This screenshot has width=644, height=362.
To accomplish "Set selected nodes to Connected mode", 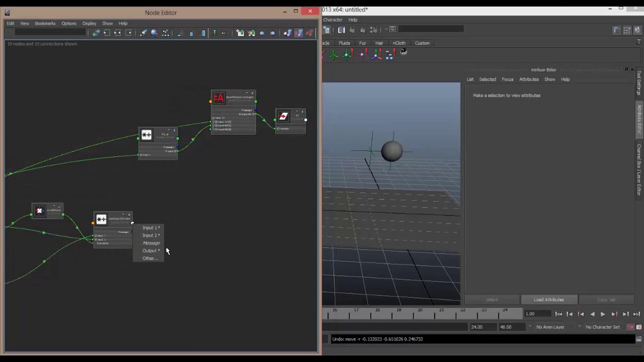I will click(x=191, y=34).
